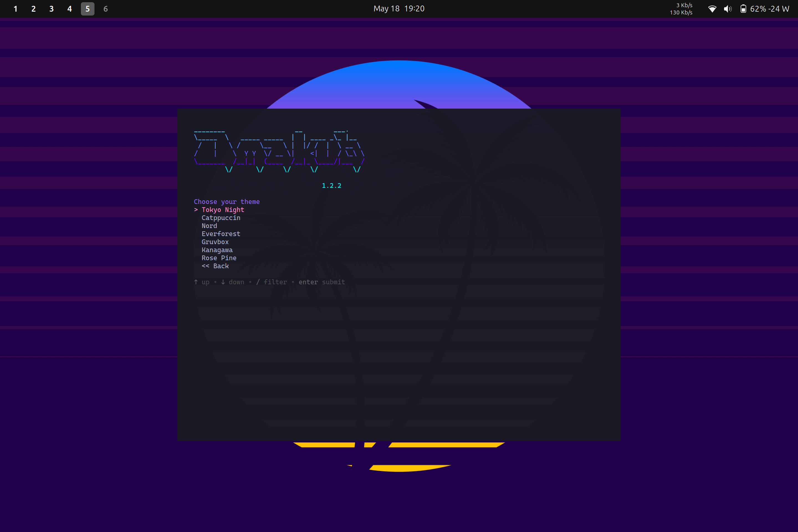Choose the Gruvbox theme
The image size is (798, 532).
[215, 242]
